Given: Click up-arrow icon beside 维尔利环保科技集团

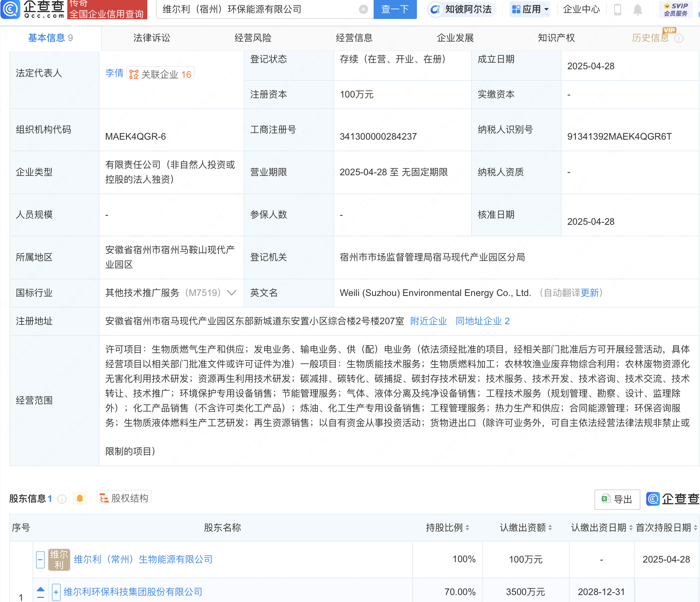Looking at the screenshot, I should (41, 589).
